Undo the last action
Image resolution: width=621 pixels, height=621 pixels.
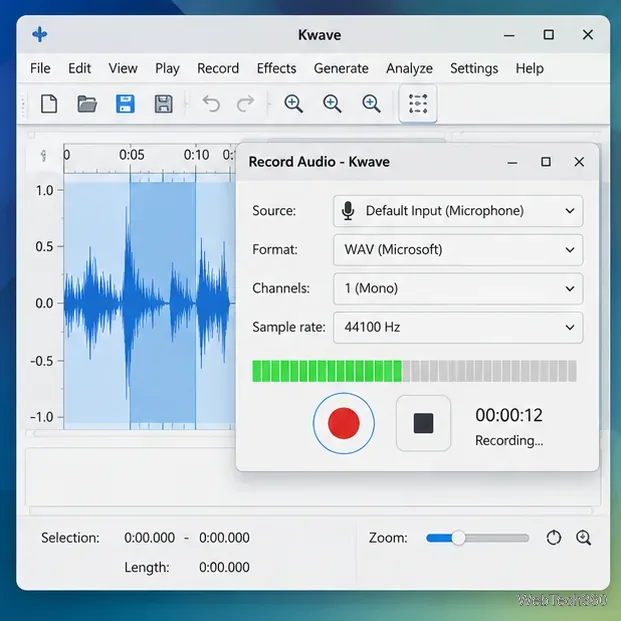pyautogui.click(x=211, y=104)
